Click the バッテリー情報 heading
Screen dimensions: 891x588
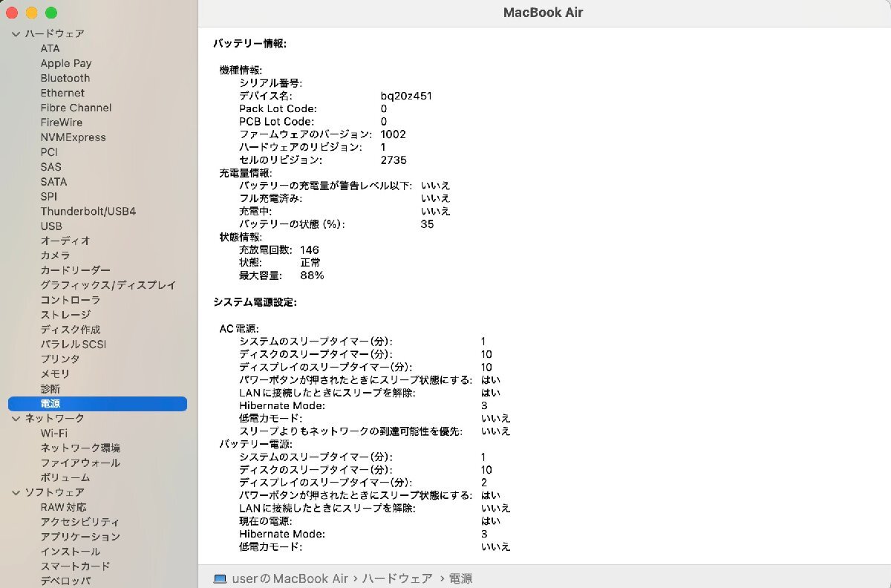(249, 44)
